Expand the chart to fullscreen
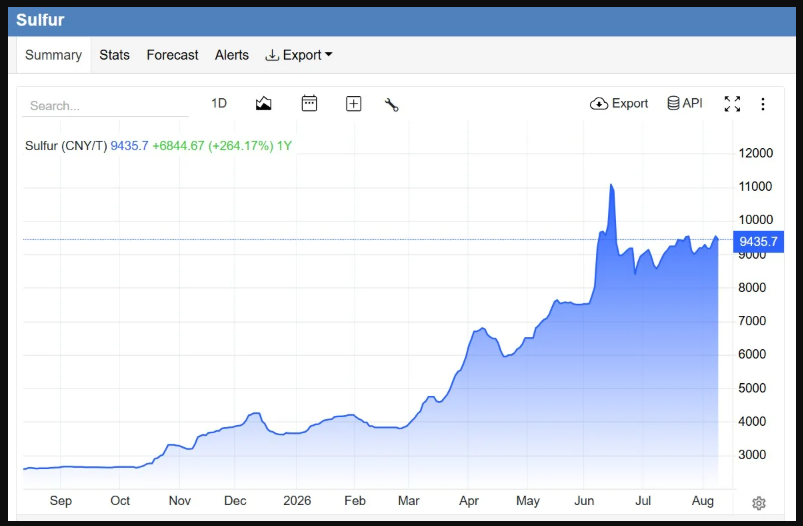 (x=732, y=103)
